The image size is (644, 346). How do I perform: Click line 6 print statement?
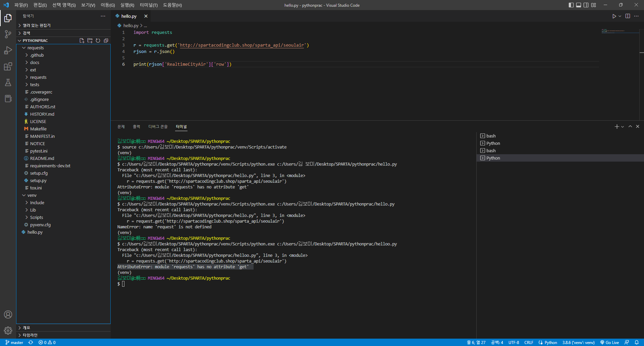coord(182,64)
